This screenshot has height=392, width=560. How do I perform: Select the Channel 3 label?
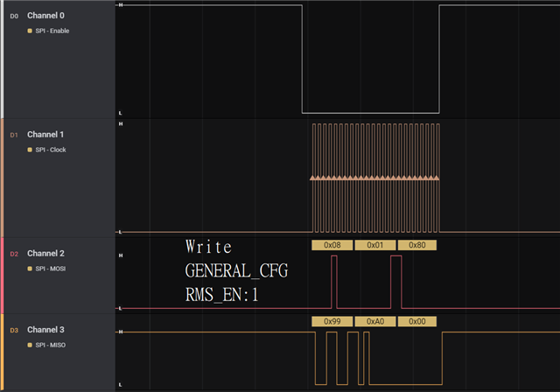45,330
